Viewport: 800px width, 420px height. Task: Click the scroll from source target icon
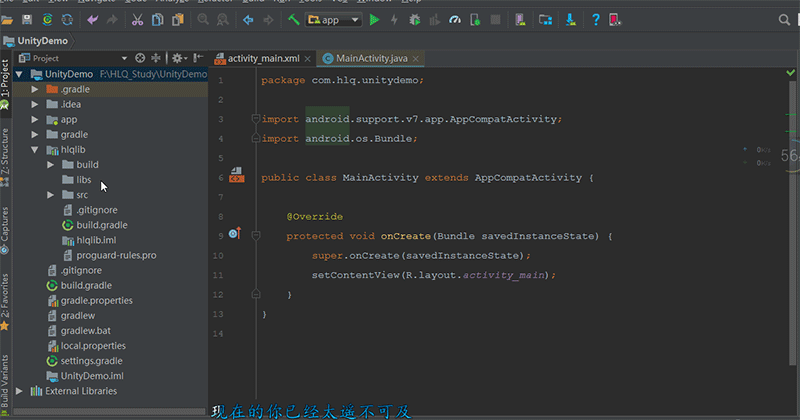pos(140,58)
